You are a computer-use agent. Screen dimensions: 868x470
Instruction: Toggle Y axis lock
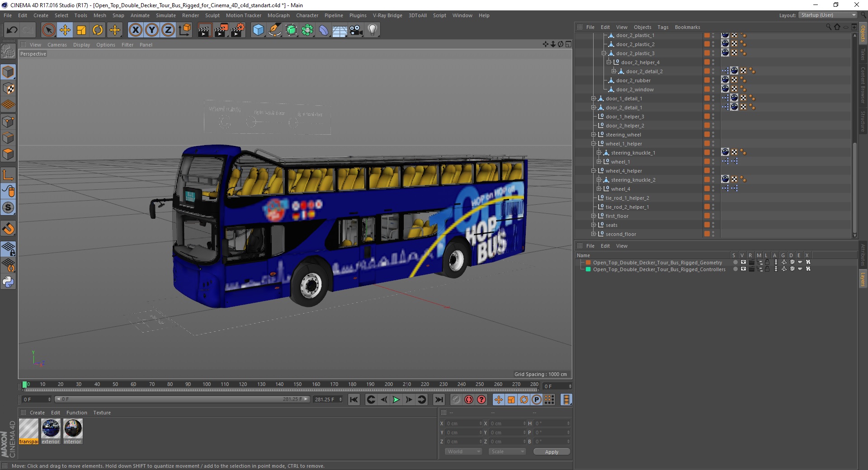pyautogui.click(x=152, y=30)
